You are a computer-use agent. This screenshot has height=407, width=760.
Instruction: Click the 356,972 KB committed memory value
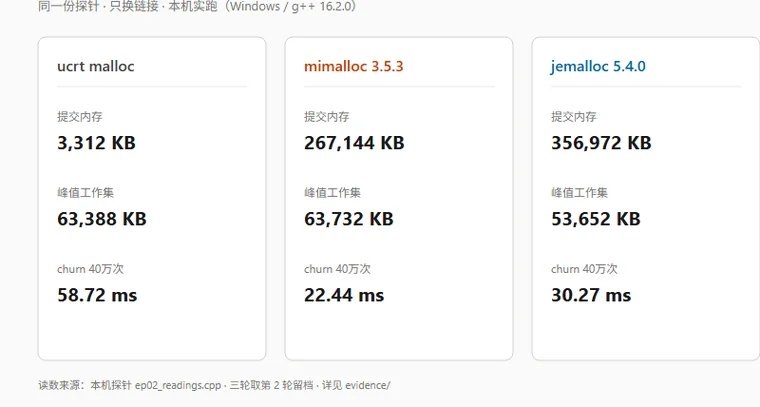tap(601, 143)
